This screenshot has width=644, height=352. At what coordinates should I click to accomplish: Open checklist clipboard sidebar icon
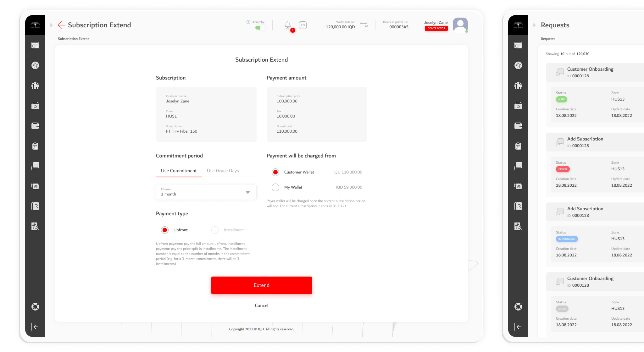[35, 146]
